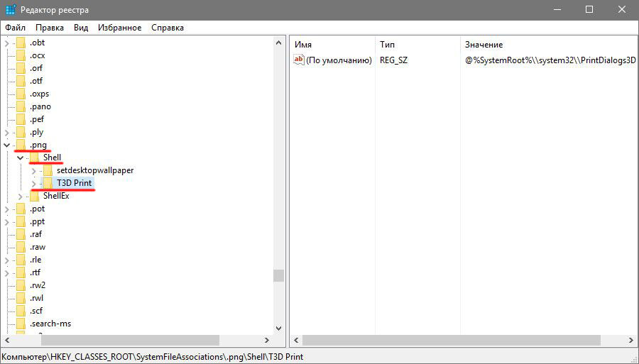Expand the setdesktopwallpaper key
The height and width of the screenshot is (364, 639).
point(34,170)
